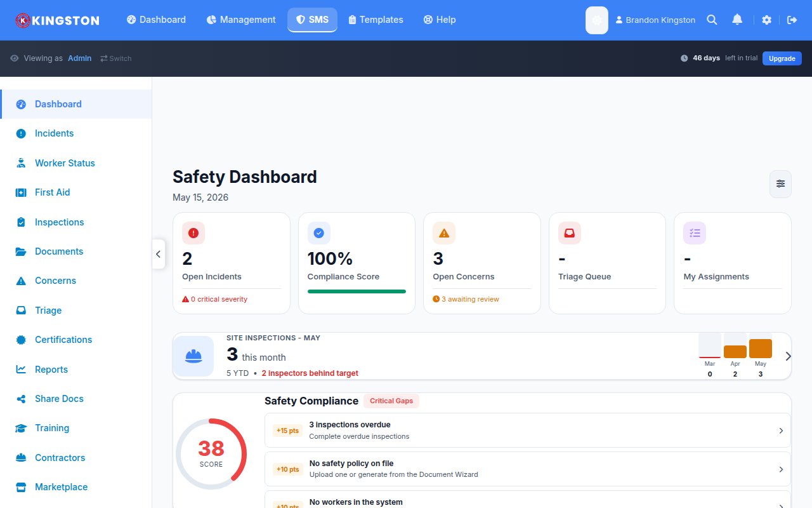Open the Dashboard top navigation tab
Image resolution: width=812 pixels, height=508 pixels.
(x=156, y=20)
